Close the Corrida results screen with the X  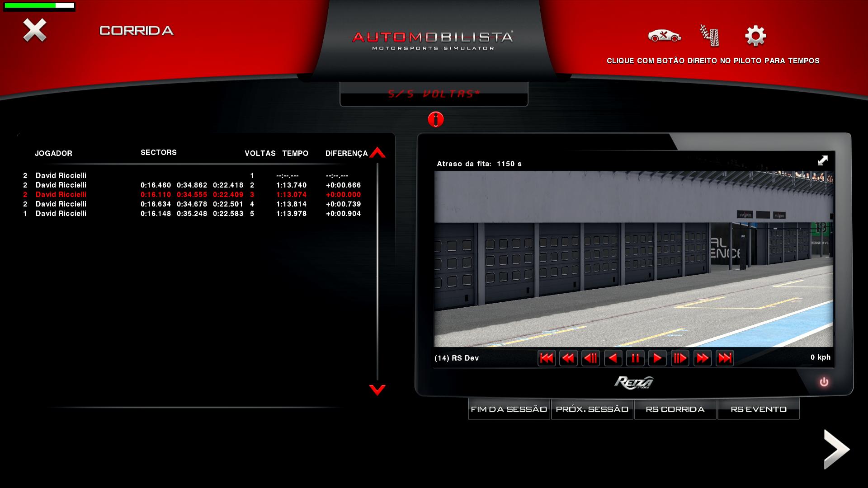point(35,30)
